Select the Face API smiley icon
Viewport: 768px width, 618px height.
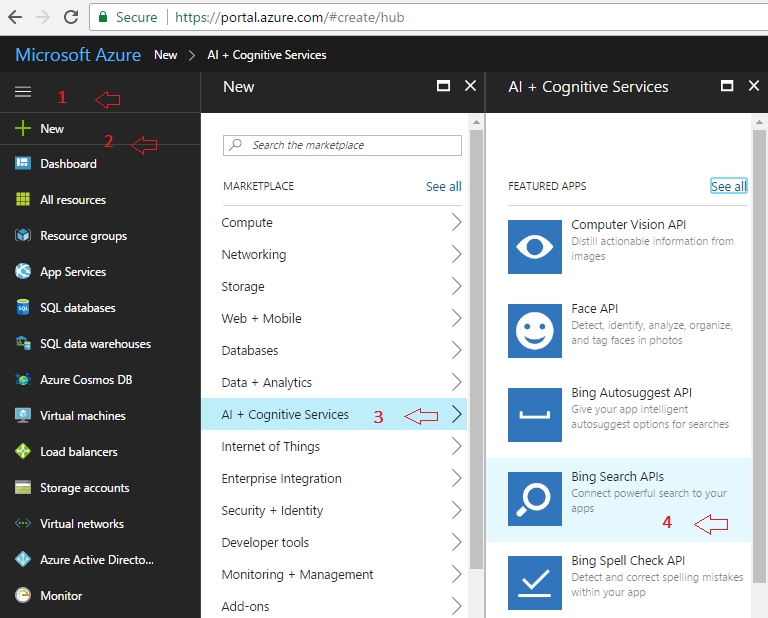click(x=535, y=331)
